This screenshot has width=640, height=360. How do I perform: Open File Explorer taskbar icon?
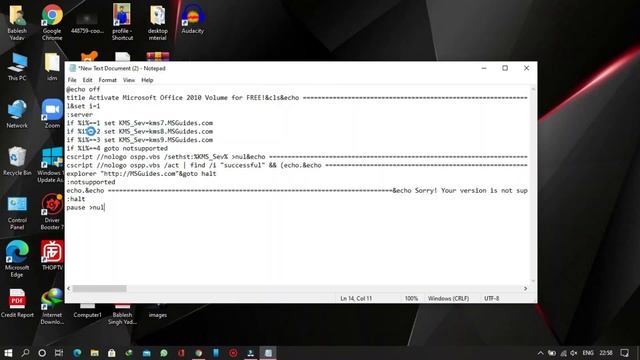[x=94, y=353]
